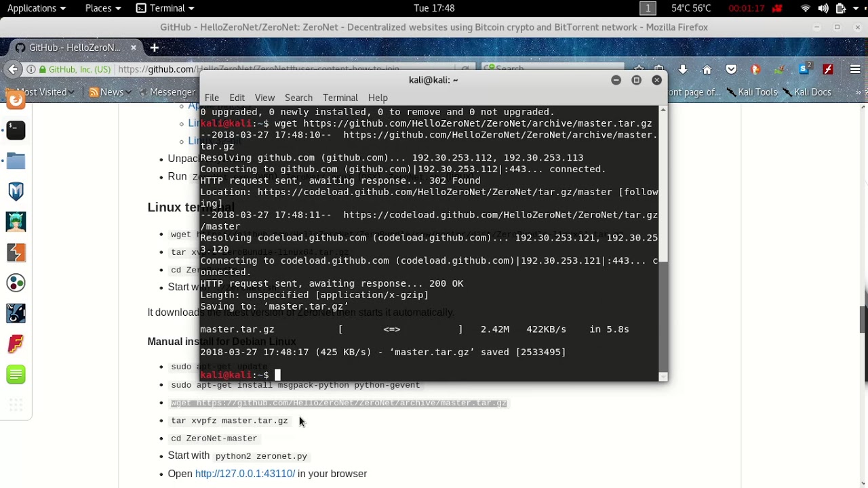Open a new Firefox tab

155,47
